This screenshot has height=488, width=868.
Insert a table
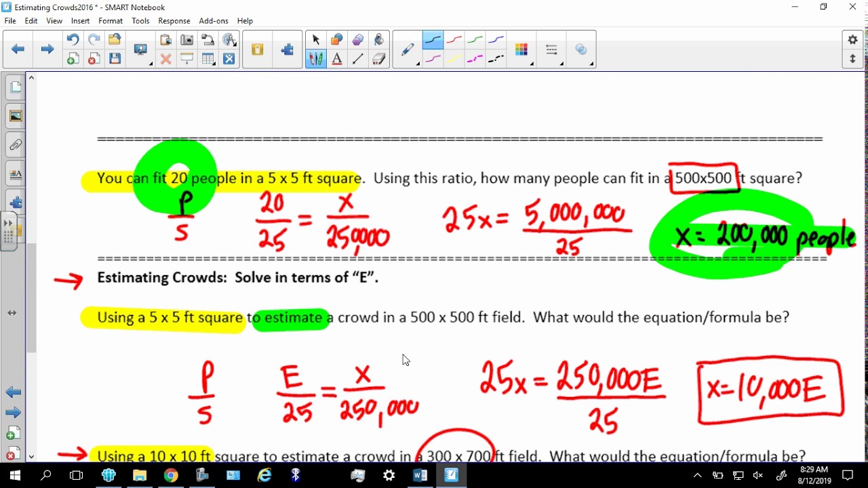pos(208,59)
